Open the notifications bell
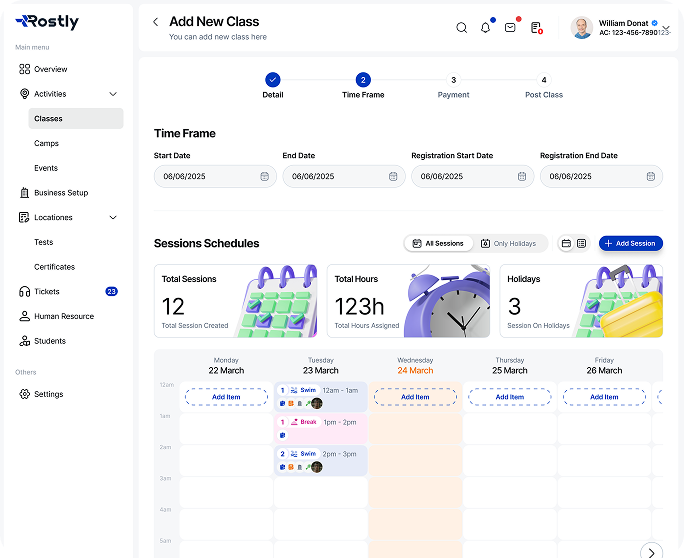Screen dimensions: 684x558 [485, 28]
